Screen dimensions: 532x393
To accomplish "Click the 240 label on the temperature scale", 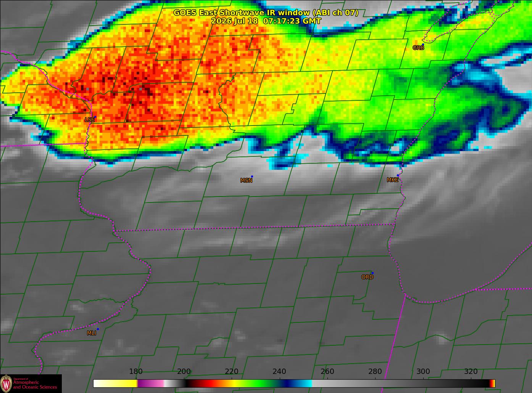I will (279, 371).
